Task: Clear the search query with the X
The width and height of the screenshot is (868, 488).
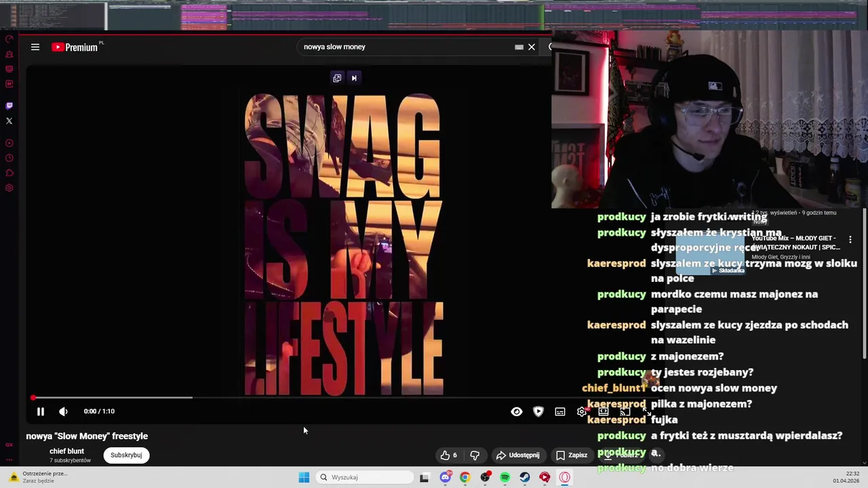Action: click(532, 47)
